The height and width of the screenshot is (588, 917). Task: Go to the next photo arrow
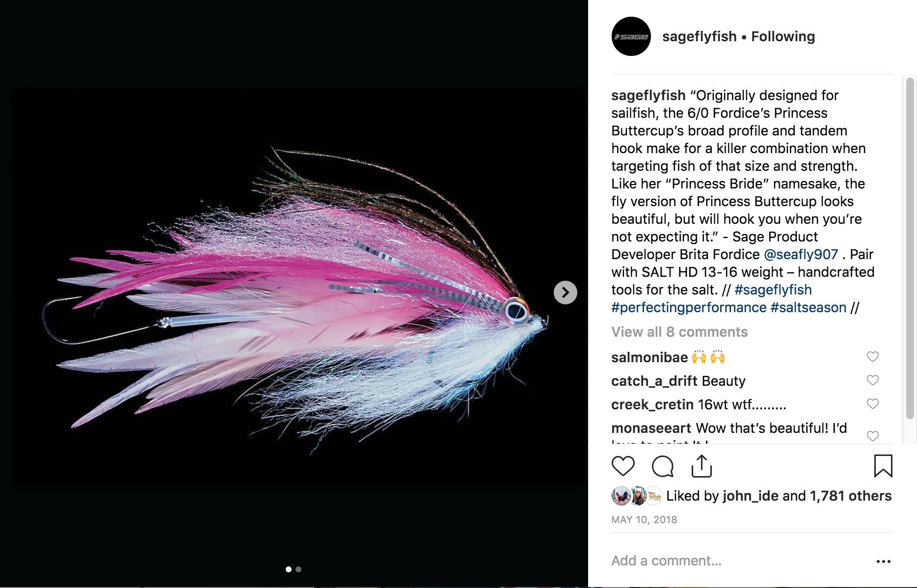click(566, 293)
